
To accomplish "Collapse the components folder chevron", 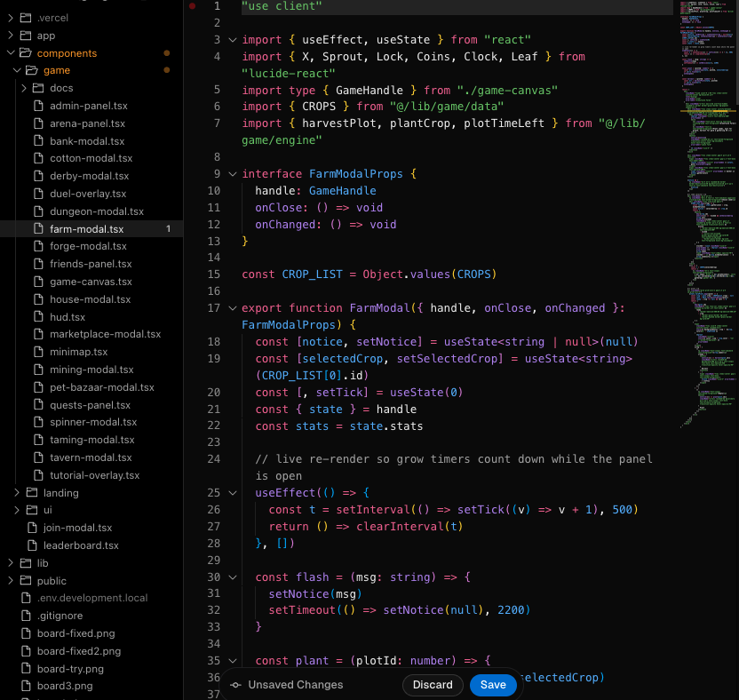I will click(x=11, y=52).
